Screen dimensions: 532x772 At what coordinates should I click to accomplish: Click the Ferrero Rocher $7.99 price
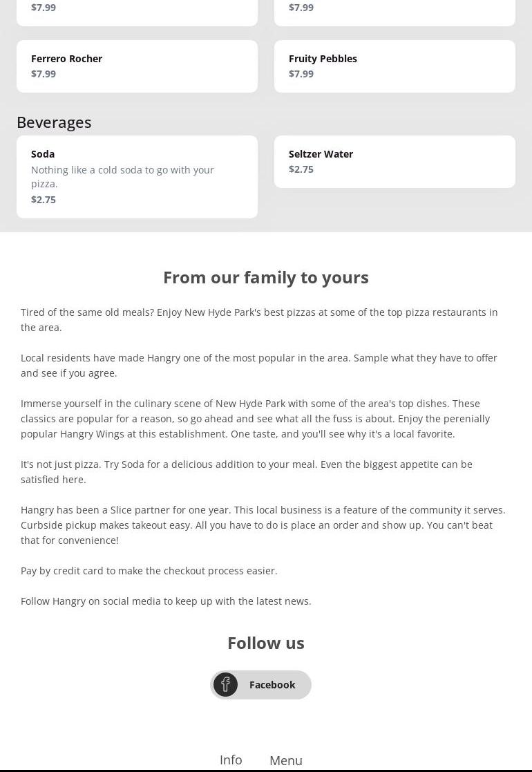point(44,74)
